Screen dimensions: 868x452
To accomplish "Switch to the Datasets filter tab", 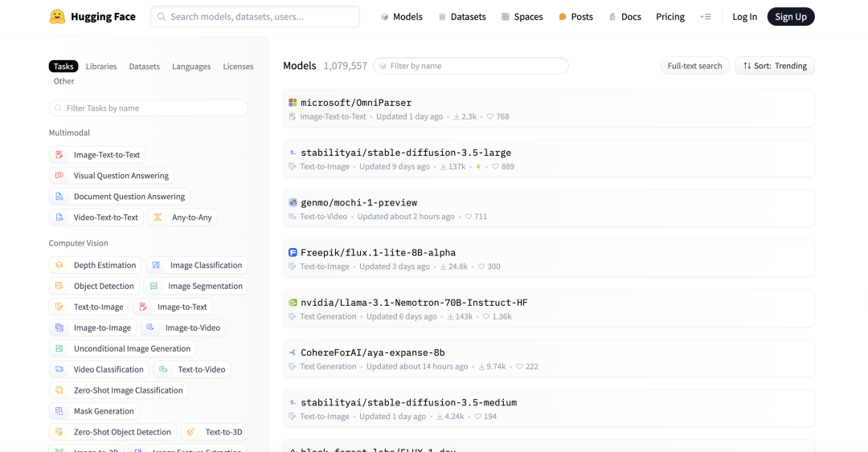I will coord(145,67).
